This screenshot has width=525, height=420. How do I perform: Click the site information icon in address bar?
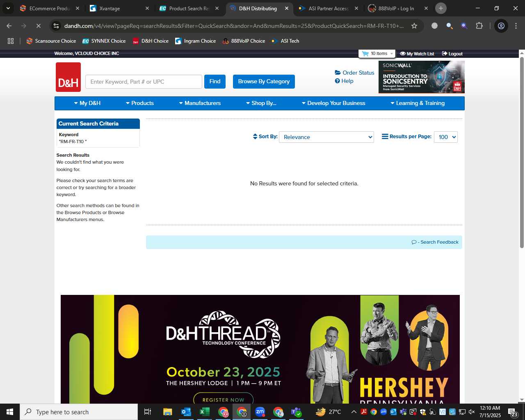56,26
